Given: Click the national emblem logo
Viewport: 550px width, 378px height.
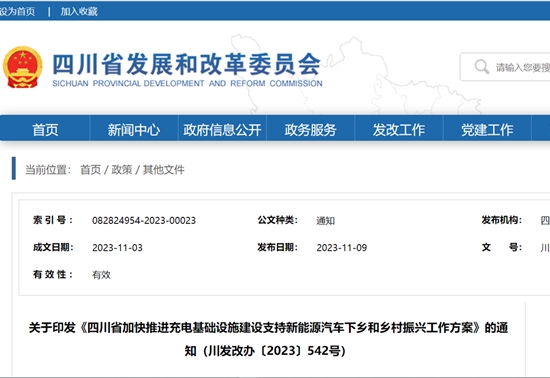Looking at the screenshot, I should 22,67.
